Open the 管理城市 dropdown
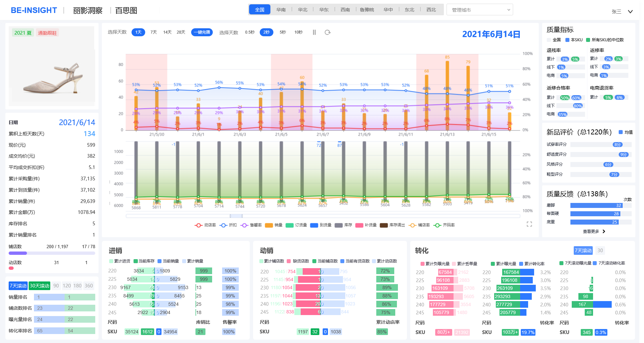 point(479,10)
